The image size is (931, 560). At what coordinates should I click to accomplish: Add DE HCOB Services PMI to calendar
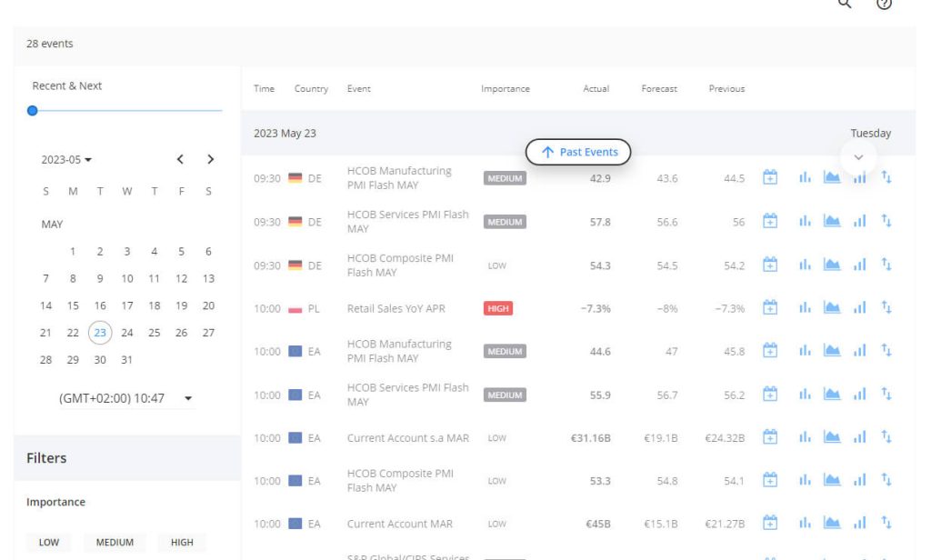(x=770, y=222)
